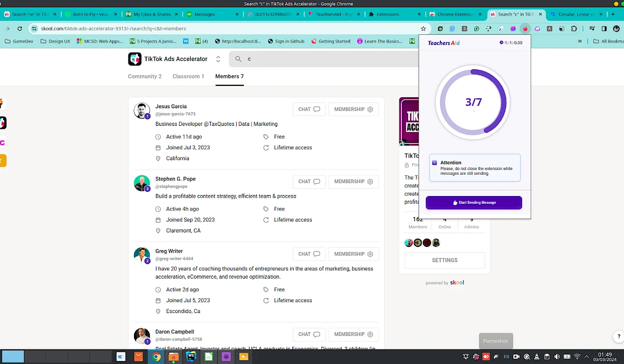Screen dimensions: 624x364
Task: Expand the hidden icons chevron in the system tray
Action: tap(586, 356)
